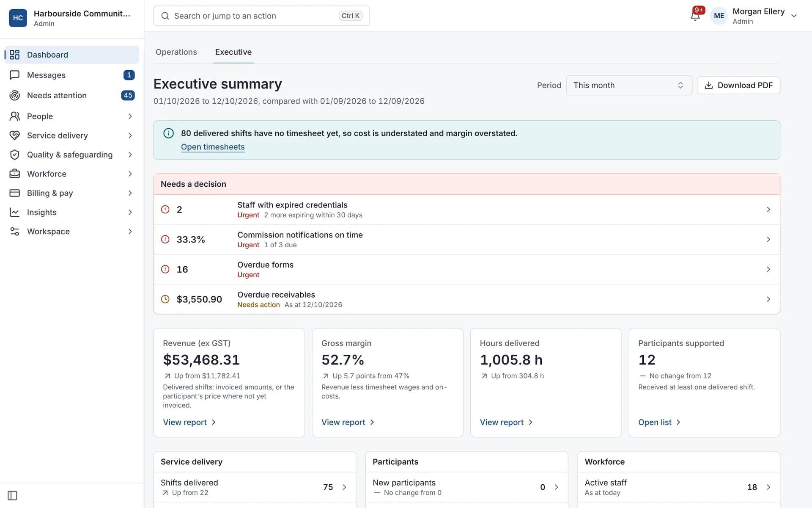
Task: Click the Service delivery heart icon
Action: [15, 135]
